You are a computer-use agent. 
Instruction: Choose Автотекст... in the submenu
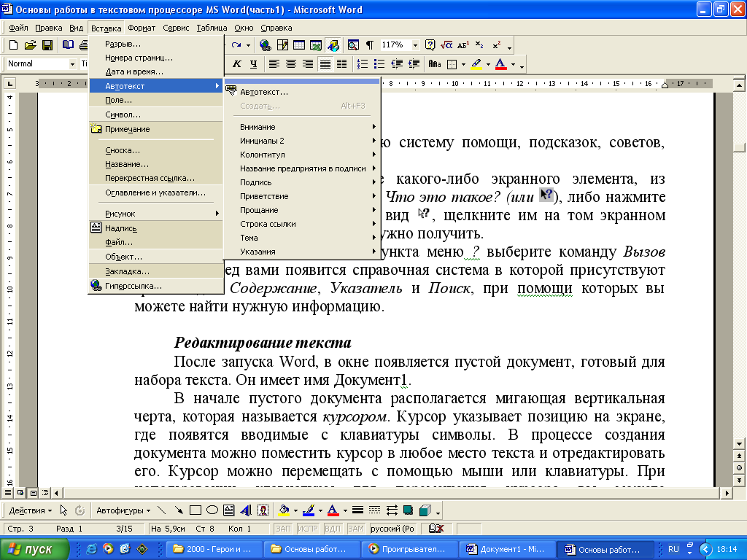(x=303, y=92)
